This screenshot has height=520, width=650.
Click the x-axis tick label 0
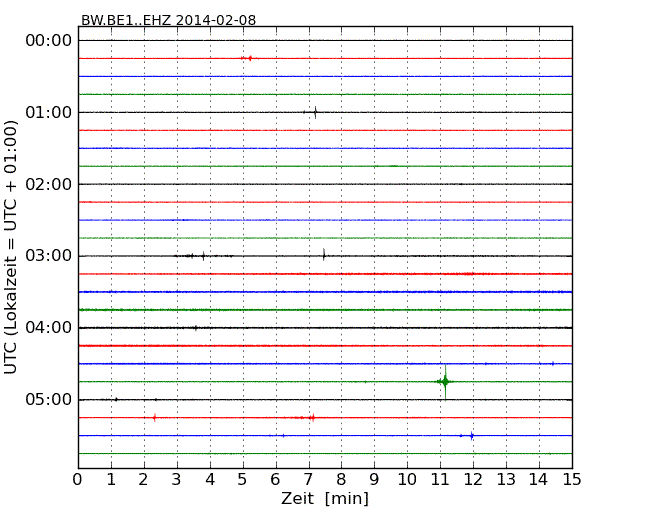tap(78, 480)
